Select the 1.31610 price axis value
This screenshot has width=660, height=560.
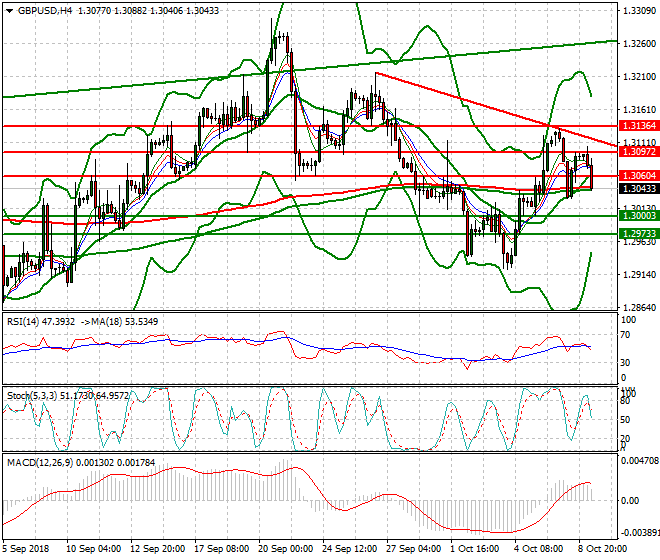pyautogui.click(x=639, y=110)
